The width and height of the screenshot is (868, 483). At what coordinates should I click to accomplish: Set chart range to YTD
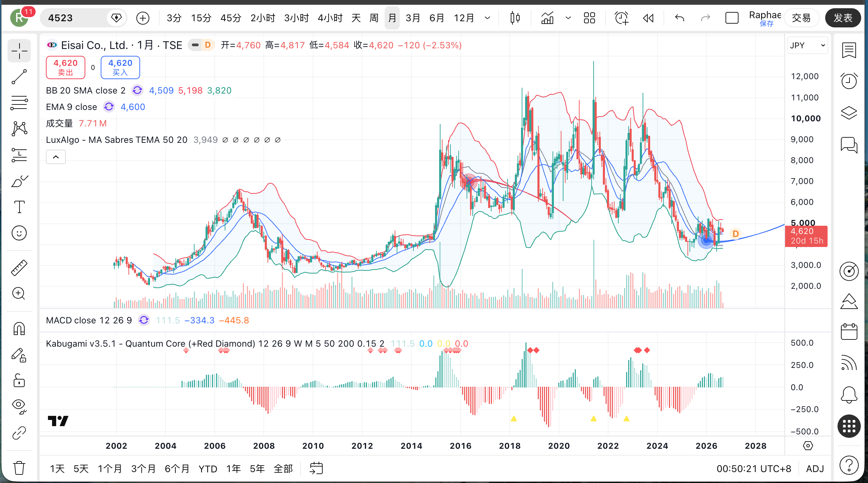tap(208, 468)
